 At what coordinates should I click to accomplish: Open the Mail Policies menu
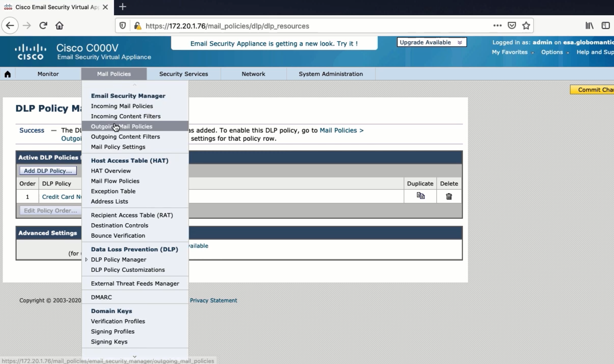click(114, 74)
